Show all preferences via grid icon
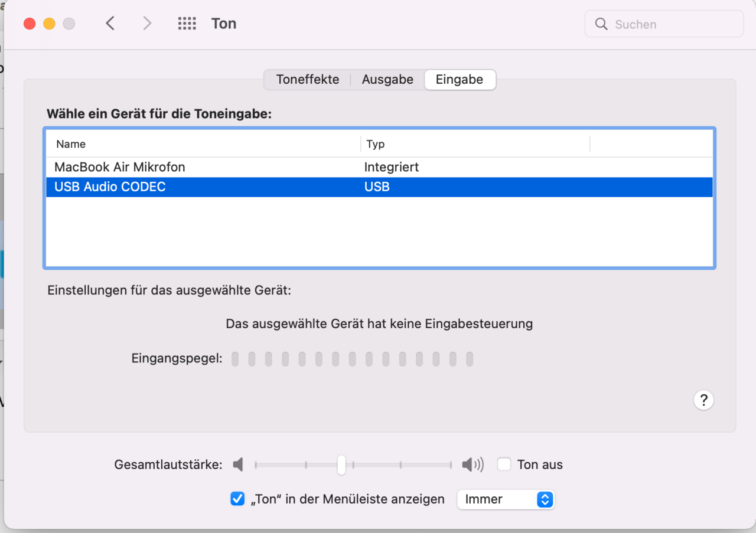756x533 pixels. click(187, 24)
